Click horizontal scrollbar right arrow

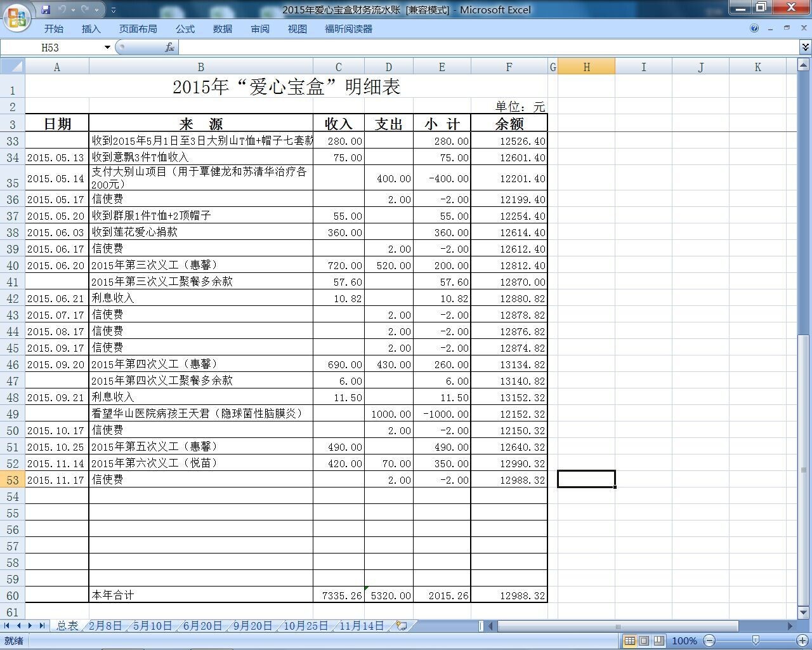pyautogui.click(x=790, y=626)
